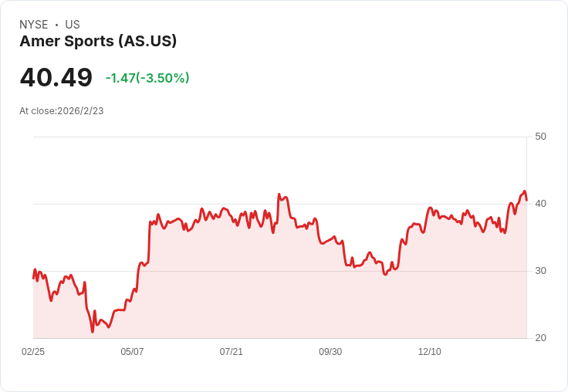Click the Amer Sports (AS.US) stock title

pos(98,42)
